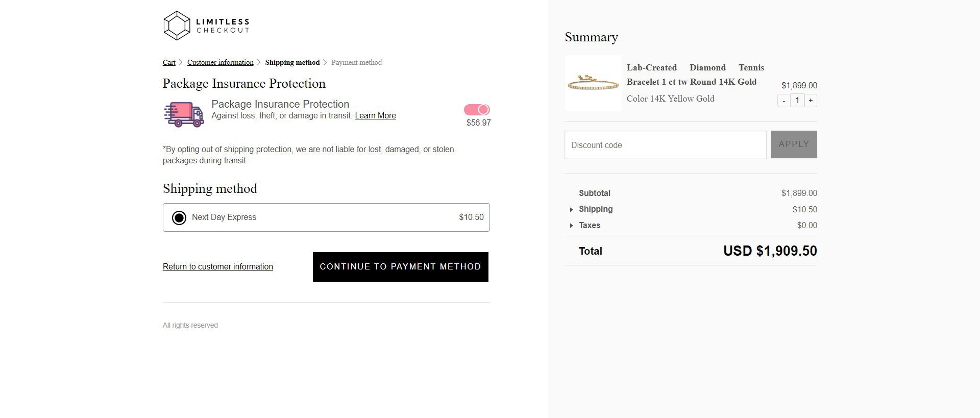Image resolution: width=980 pixels, height=418 pixels.
Task: Decrease bracelet quantity with minus button
Action: [x=783, y=101]
